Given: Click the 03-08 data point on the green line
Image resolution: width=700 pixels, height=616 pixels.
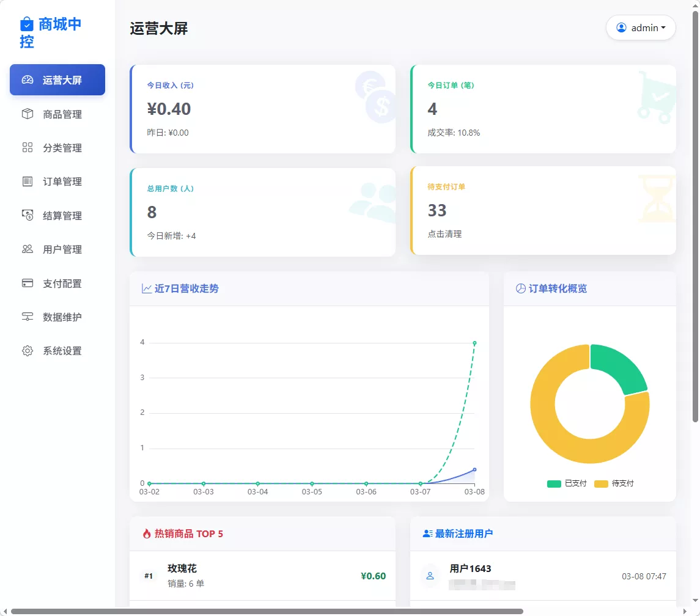Looking at the screenshot, I should pos(474,343).
